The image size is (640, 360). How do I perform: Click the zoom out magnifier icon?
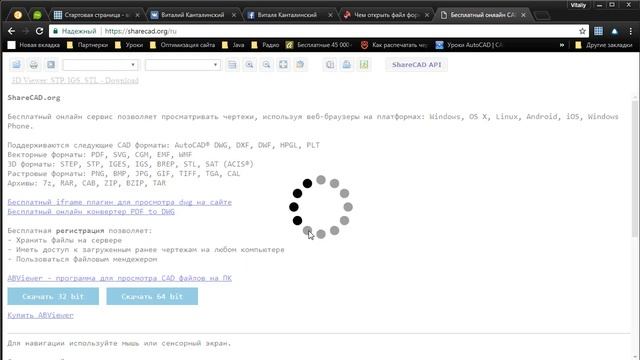click(x=267, y=64)
